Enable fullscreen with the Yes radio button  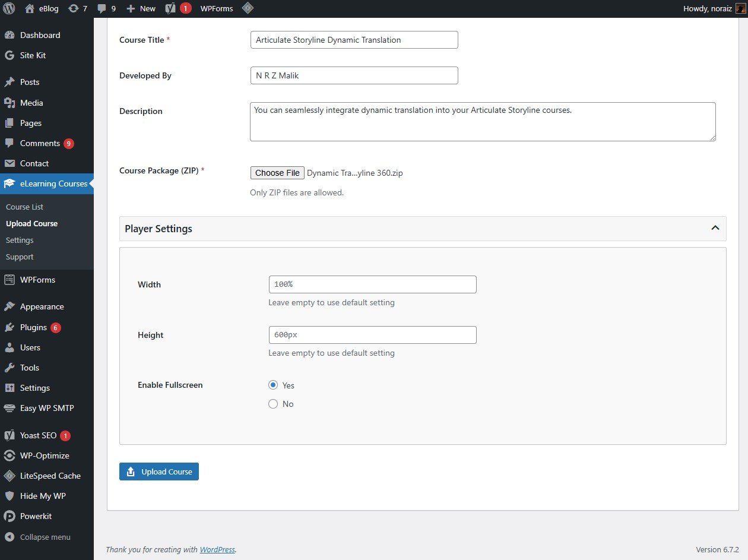point(273,385)
